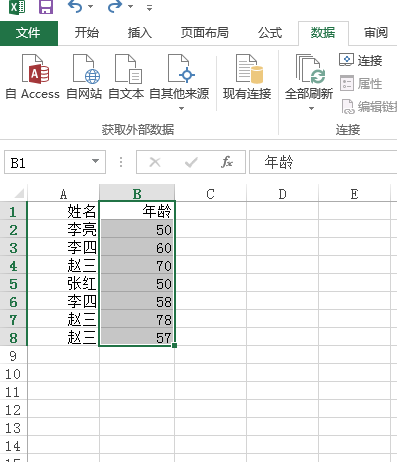Click the formula bar containing 年龄
The height and width of the screenshot is (462, 397).
(323, 162)
